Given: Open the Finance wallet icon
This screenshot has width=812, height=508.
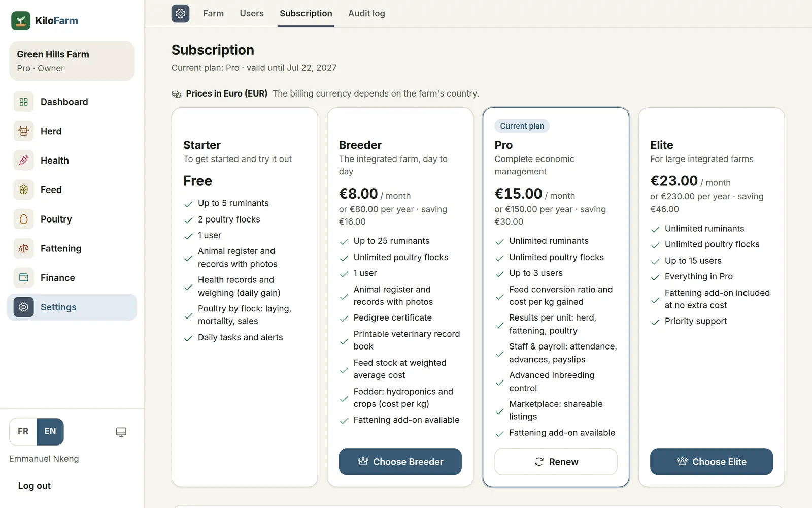Looking at the screenshot, I should tap(23, 278).
